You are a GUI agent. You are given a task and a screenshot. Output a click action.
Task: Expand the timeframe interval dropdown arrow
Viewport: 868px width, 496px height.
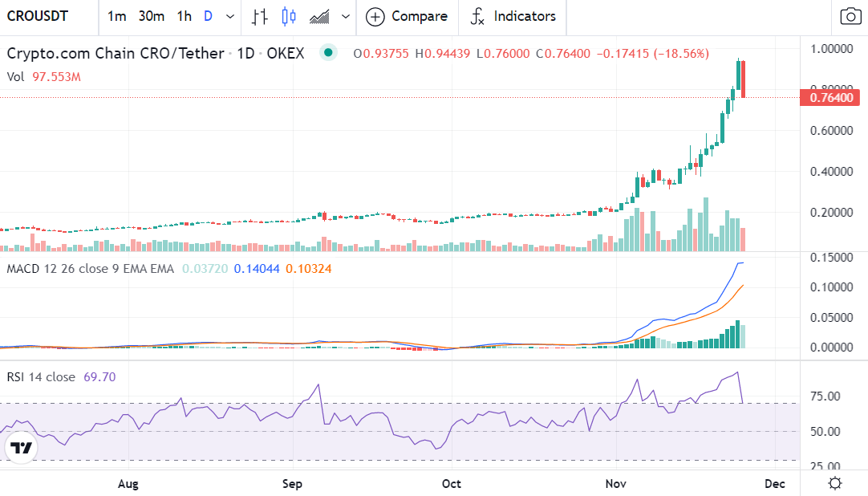[230, 17]
